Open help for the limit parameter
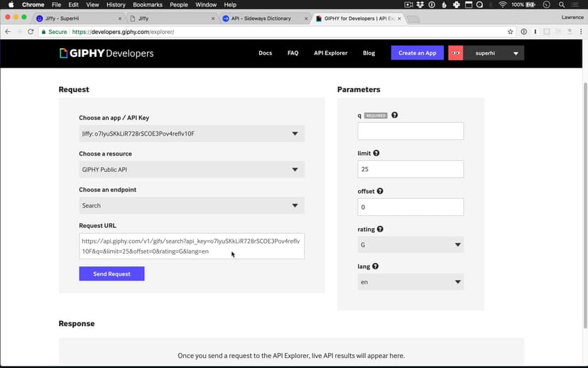 [x=376, y=153]
